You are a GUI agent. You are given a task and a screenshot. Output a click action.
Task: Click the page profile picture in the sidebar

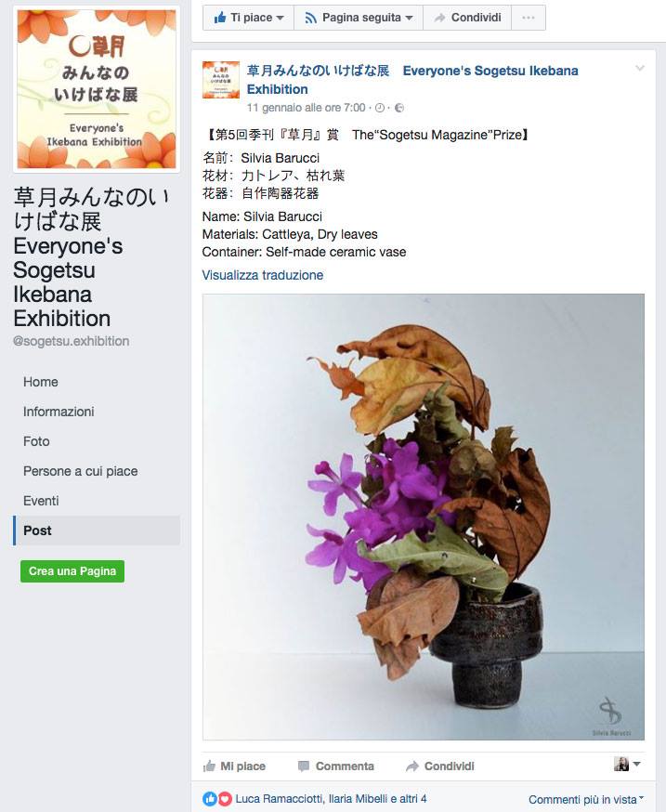(97, 89)
